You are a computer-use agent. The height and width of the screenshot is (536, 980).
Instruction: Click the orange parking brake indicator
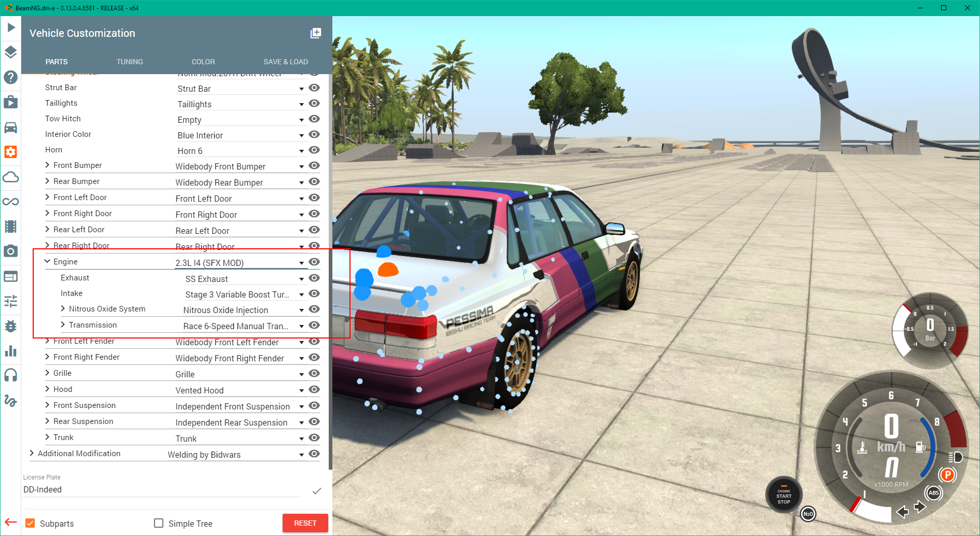point(947,474)
